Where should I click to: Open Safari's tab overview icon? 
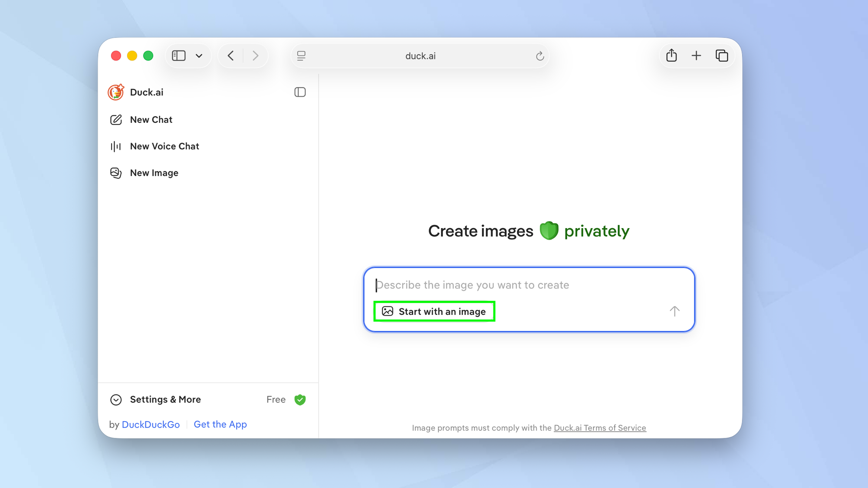(x=721, y=56)
